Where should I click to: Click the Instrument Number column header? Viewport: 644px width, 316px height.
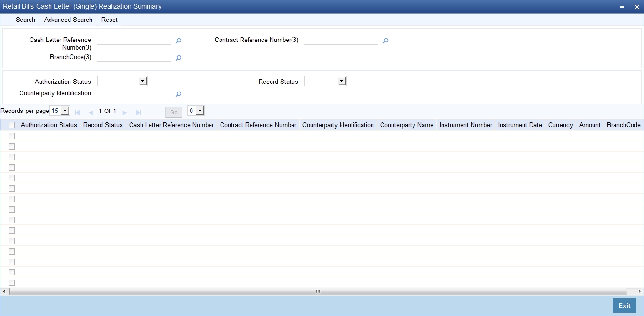tap(466, 125)
